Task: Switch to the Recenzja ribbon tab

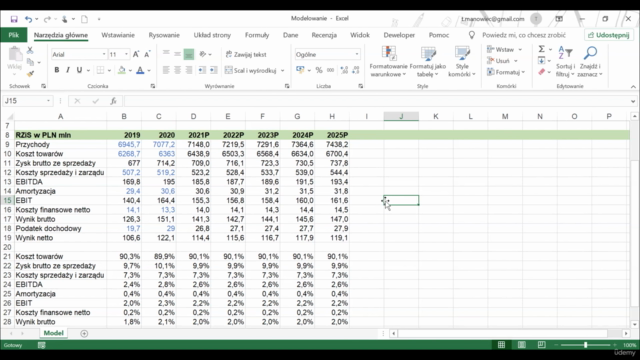Action: pos(324,35)
